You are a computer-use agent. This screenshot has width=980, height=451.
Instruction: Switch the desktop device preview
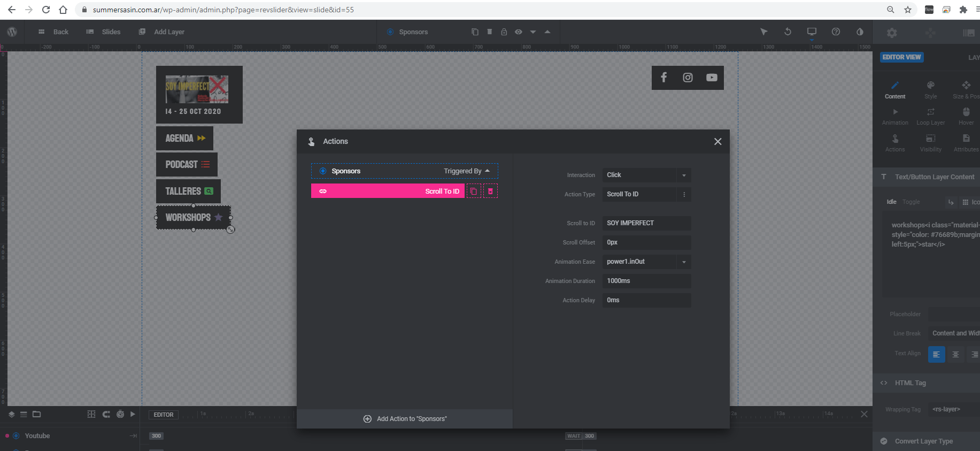pos(812,32)
